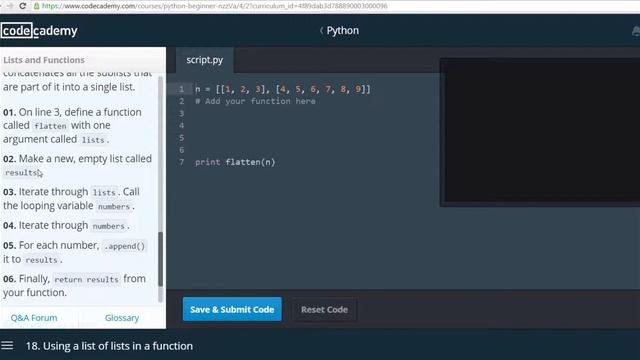Open the notification bell icon
Screen dimensions: 640x360
coord(636,31)
